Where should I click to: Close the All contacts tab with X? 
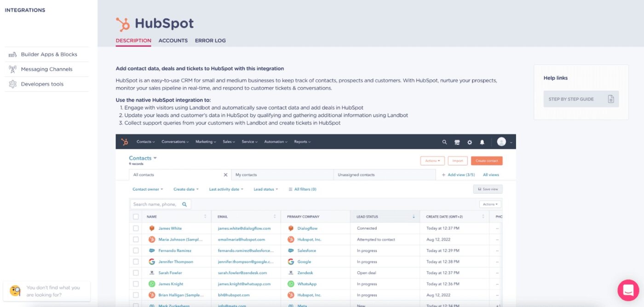225,175
